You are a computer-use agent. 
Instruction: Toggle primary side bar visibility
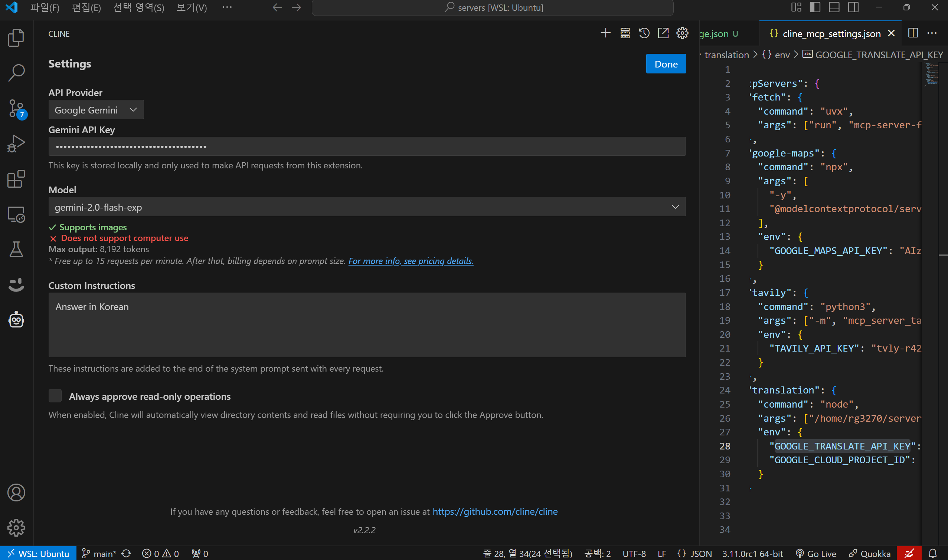click(x=815, y=7)
